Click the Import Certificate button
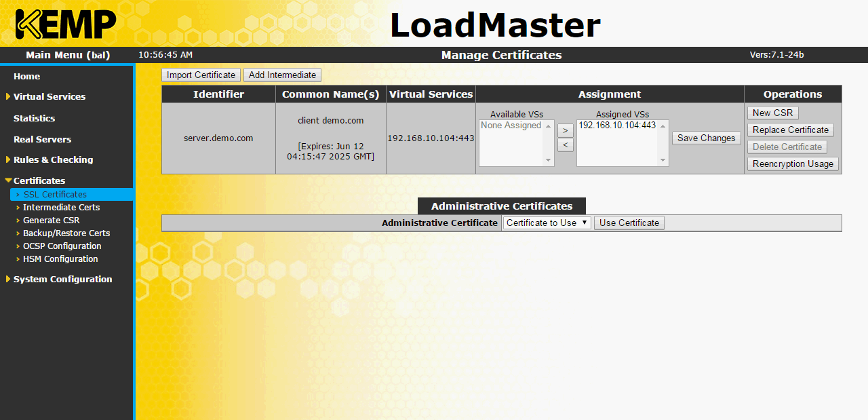The width and height of the screenshot is (868, 420). click(201, 75)
